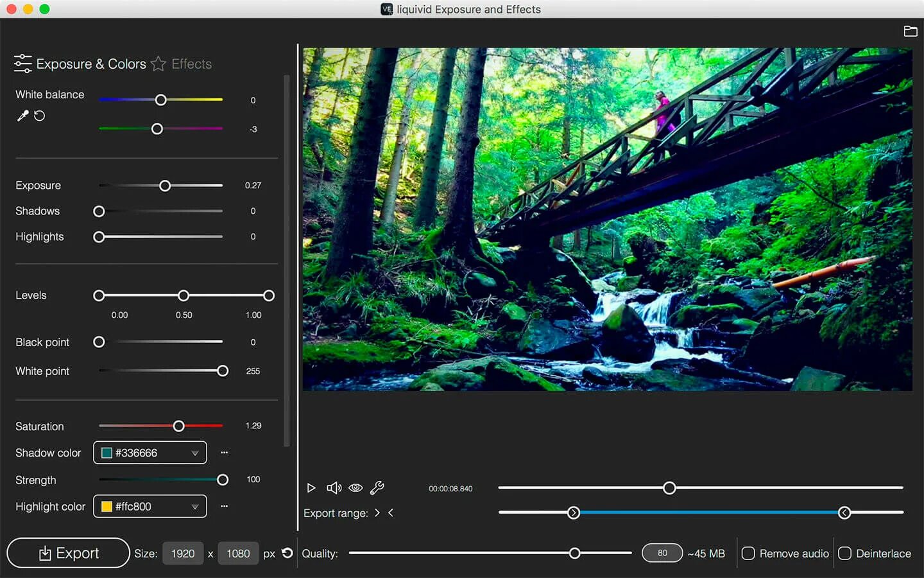
Task: Switch to the Effects tab
Action: [191, 64]
